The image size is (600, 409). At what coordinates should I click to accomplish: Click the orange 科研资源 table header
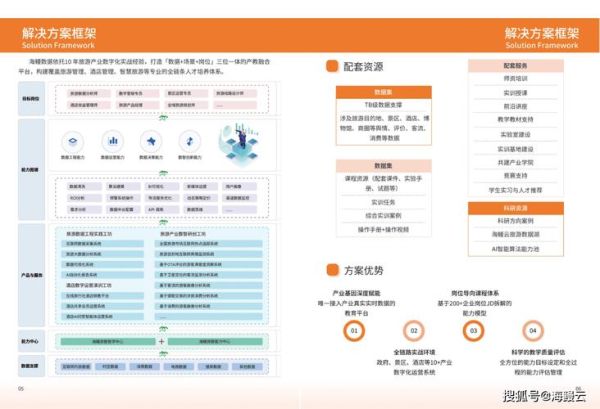point(515,208)
